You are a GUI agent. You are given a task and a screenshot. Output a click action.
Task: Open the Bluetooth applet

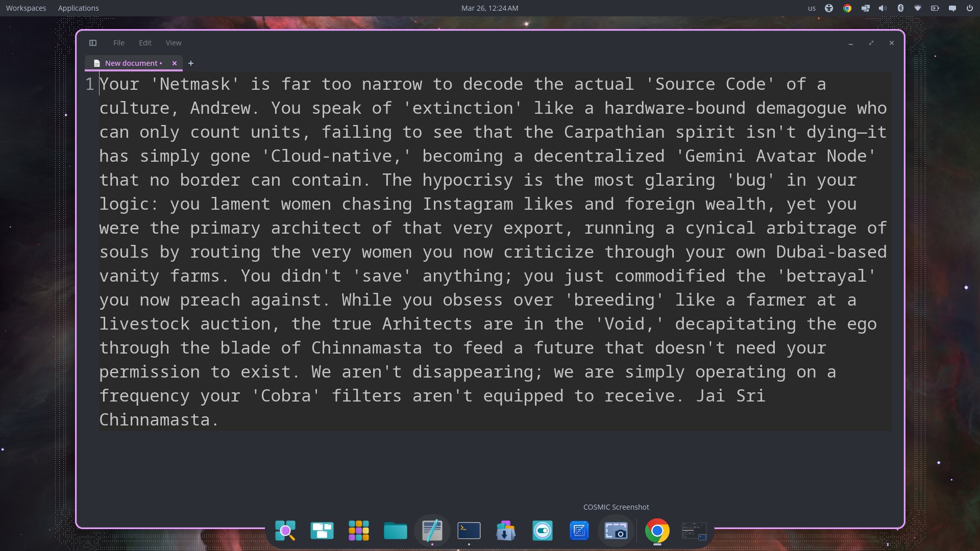point(900,8)
